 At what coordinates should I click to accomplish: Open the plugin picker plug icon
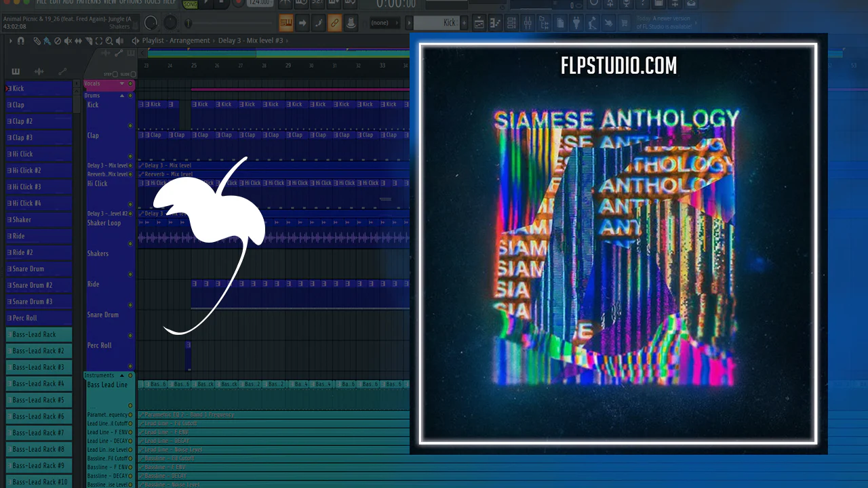(x=576, y=23)
